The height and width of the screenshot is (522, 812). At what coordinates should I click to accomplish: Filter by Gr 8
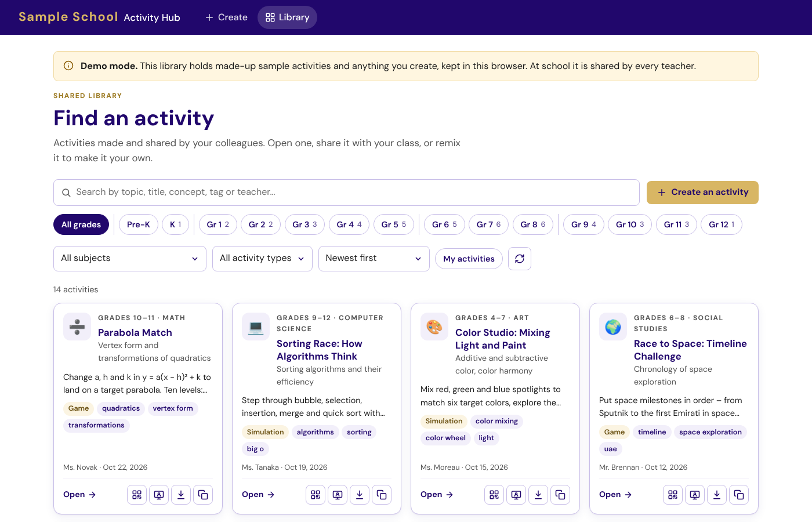533,224
